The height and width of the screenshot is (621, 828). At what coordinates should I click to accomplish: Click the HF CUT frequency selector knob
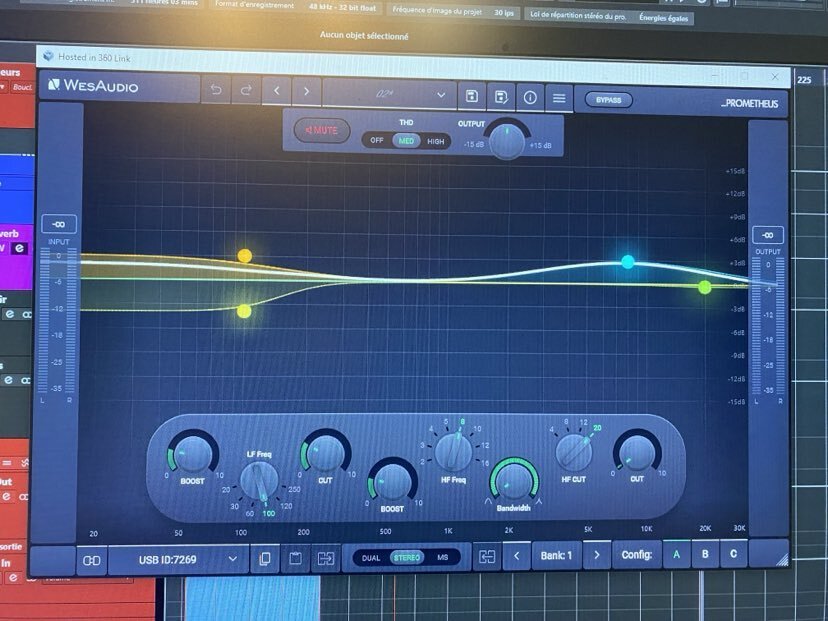[x=573, y=453]
